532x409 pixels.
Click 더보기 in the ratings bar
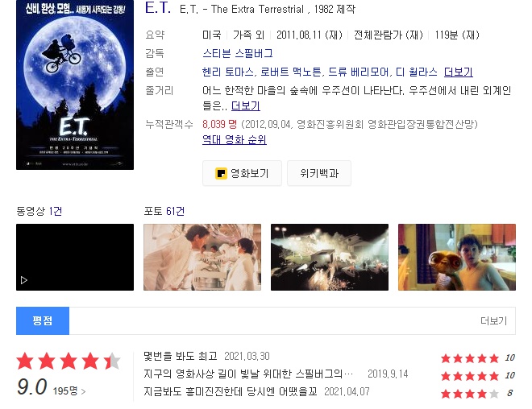tap(493, 320)
